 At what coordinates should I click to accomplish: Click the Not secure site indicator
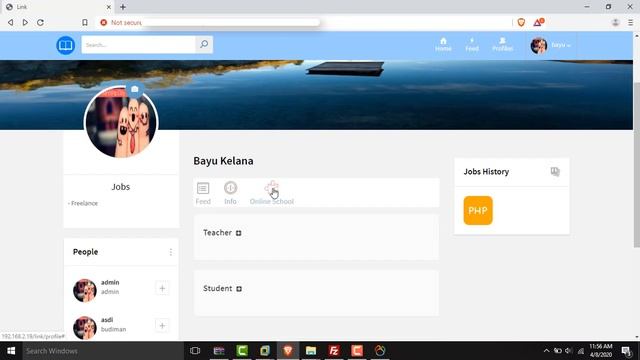121,22
